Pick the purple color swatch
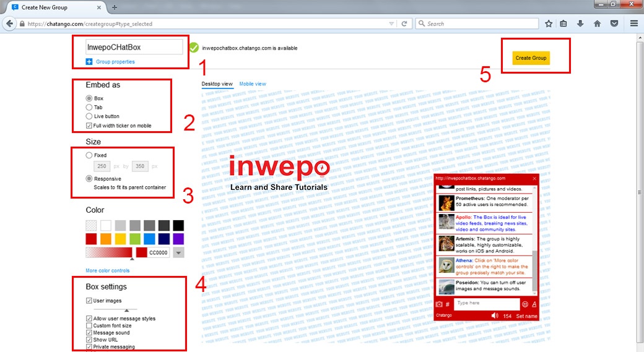 (x=178, y=239)
